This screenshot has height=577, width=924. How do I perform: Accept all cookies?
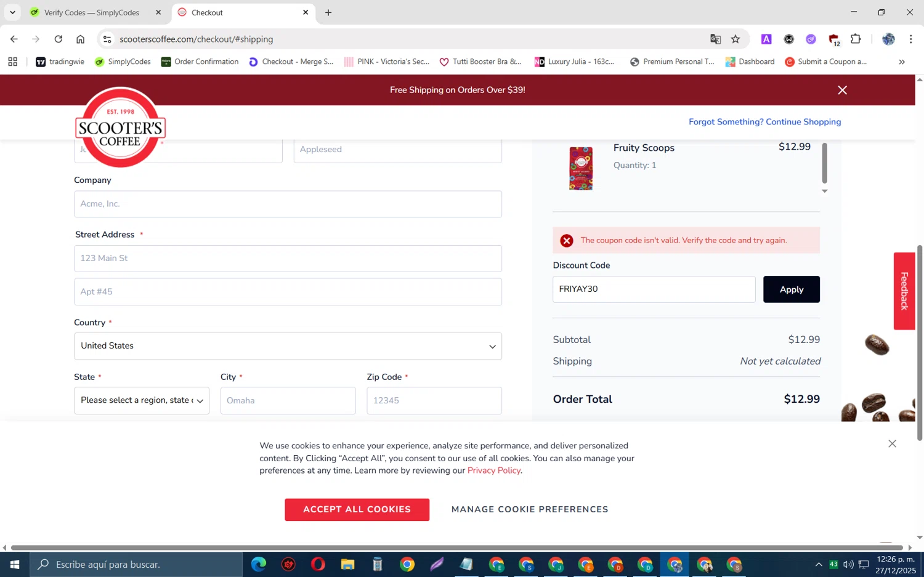coord(357,509)
